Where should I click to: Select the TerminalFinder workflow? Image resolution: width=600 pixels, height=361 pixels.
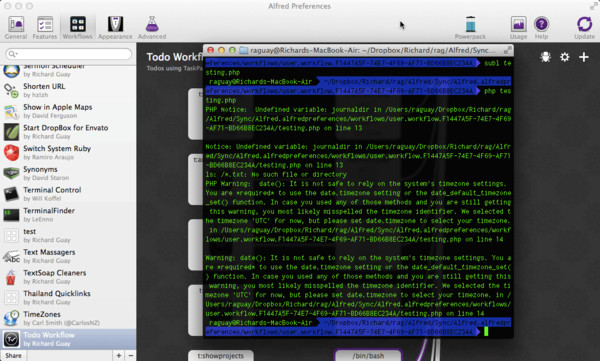(x=68, y=214)
